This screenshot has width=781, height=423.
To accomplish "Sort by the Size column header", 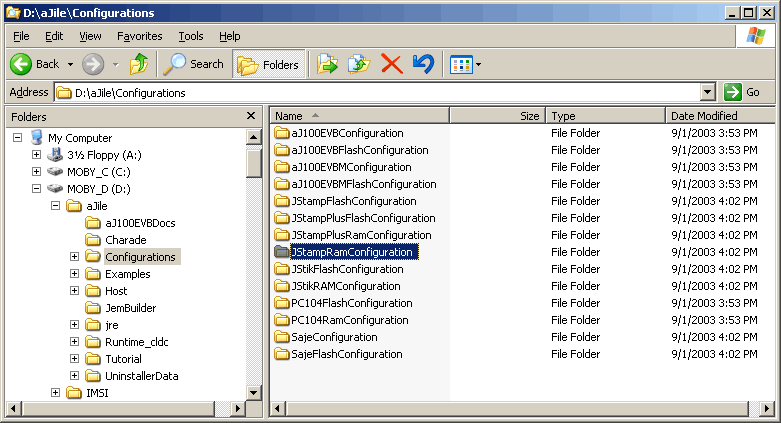I will (x=498, y=116).
